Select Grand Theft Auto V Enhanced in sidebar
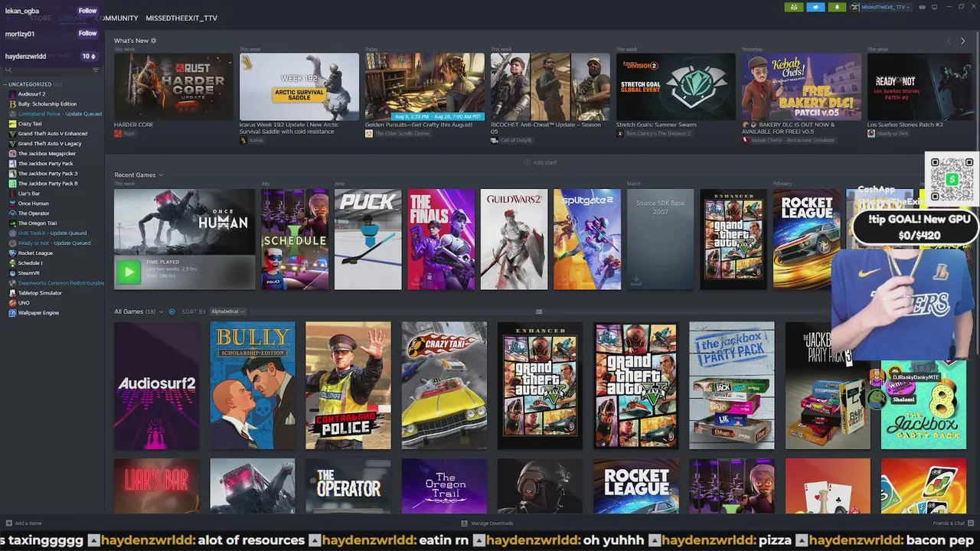980x551 pixels. (53, 134)
